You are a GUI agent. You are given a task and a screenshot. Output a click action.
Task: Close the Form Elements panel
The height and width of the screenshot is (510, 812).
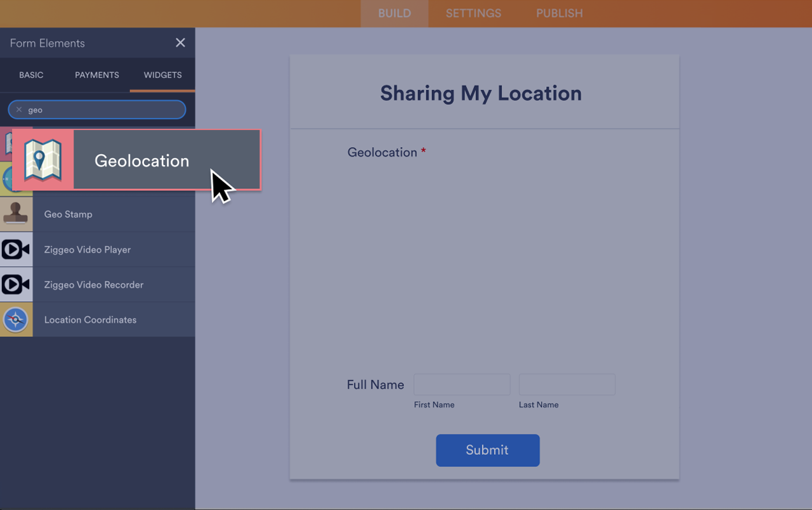(x=180, y=43)
